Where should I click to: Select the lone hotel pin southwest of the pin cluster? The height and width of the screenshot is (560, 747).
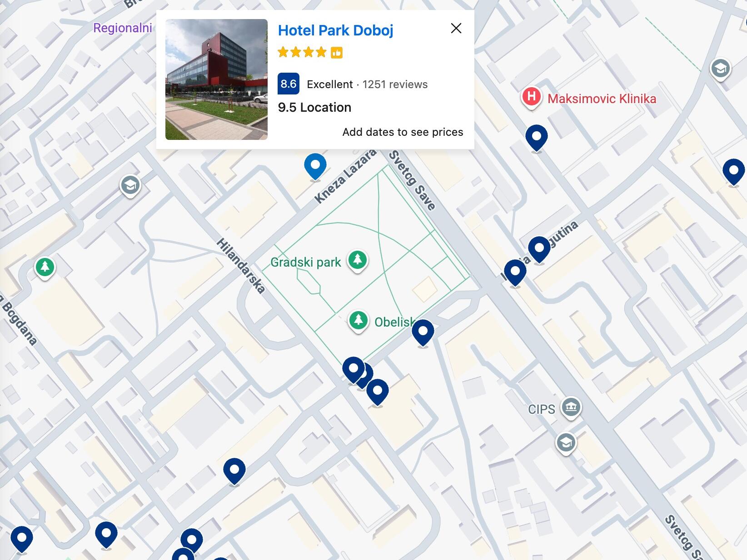click(x=234, y=471)
